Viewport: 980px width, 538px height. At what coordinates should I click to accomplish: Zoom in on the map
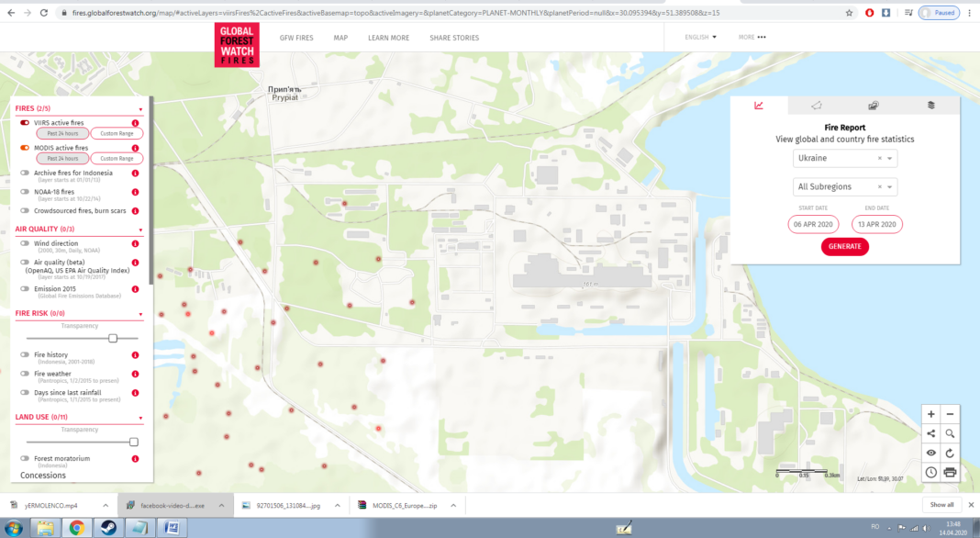click(x=930, y=414)
